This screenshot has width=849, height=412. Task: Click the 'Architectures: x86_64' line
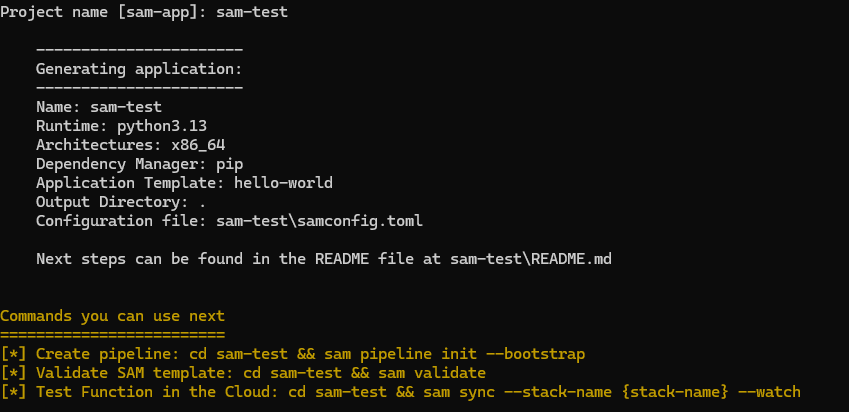(130, 145)
